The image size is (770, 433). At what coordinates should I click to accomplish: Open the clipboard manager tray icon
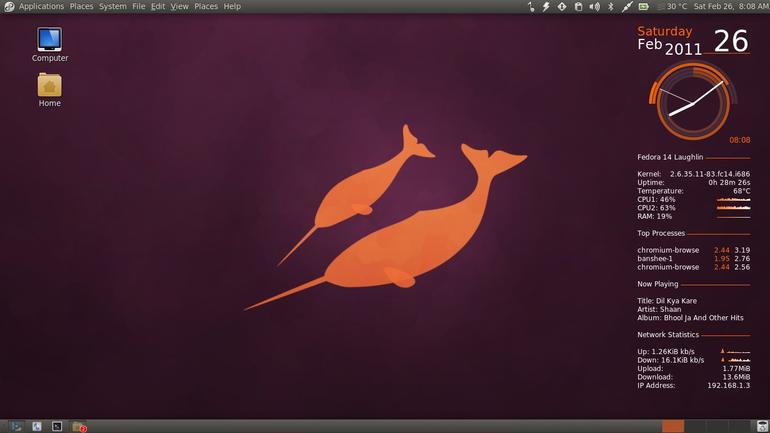point(578,6)
